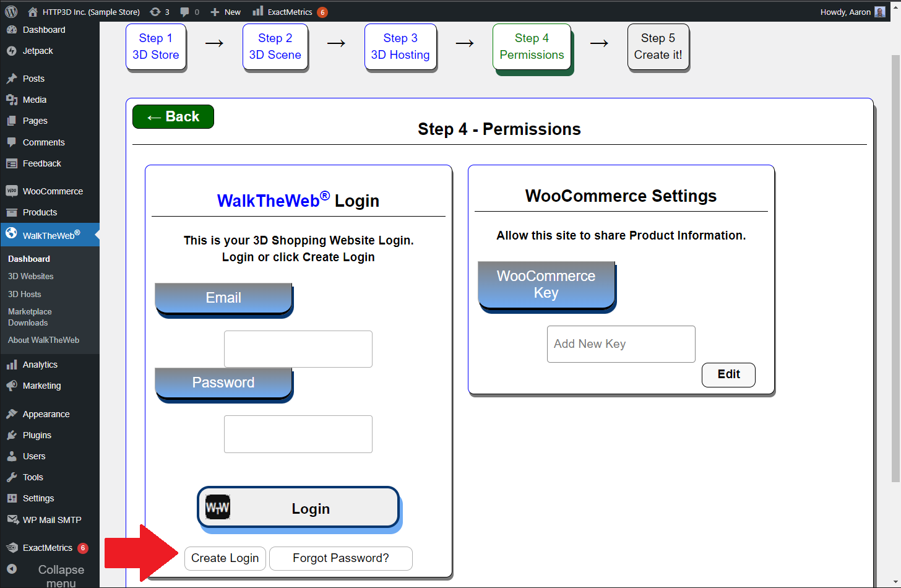Go to Step 5 Create it!
The width and height of the screenshot is (901, 588).
[658, 46]
